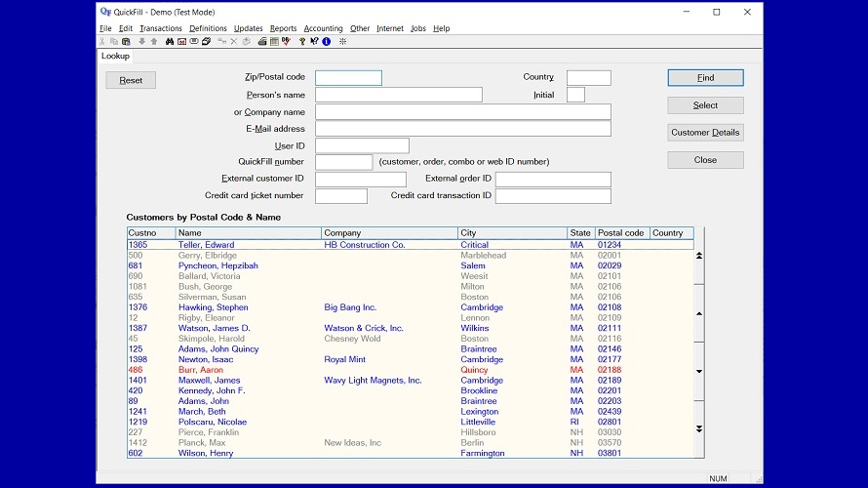Focus the Zip/Postal code field

tap(348, 77)
